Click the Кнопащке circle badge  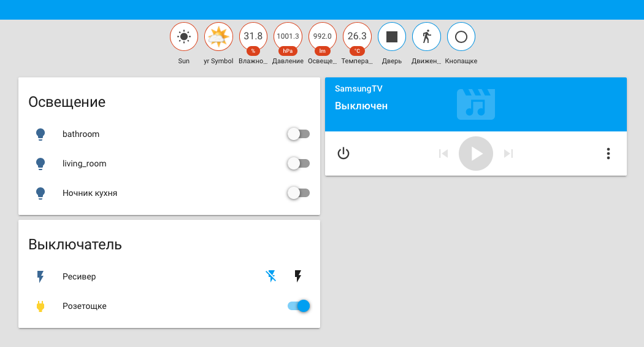[x=461, y=37]
